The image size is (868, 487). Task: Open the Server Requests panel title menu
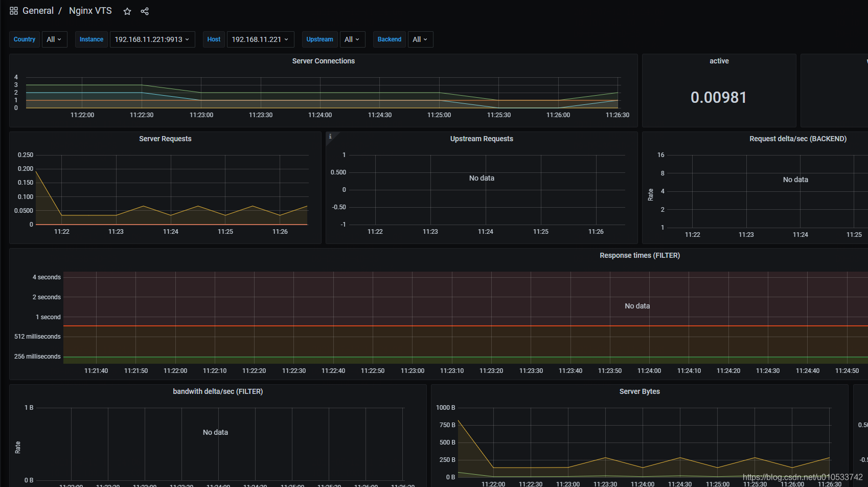pos(165,139)
